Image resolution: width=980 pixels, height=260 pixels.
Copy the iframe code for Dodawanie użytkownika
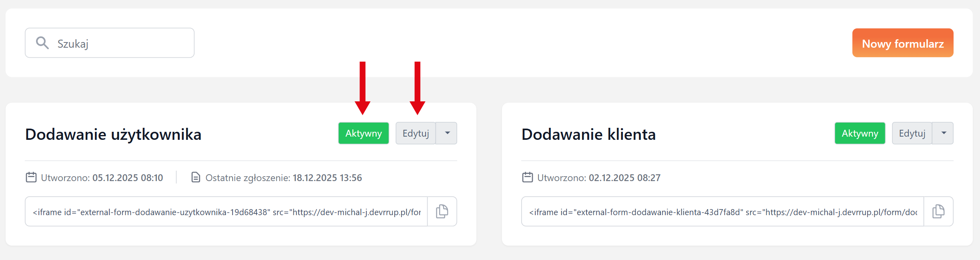[x=442, y=212]
